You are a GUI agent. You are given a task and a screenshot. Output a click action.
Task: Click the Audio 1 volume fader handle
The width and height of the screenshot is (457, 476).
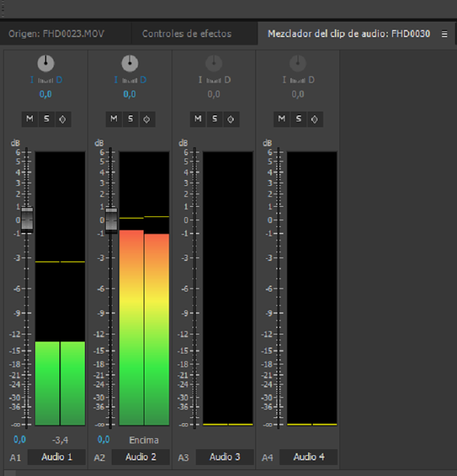click(27, 219)
